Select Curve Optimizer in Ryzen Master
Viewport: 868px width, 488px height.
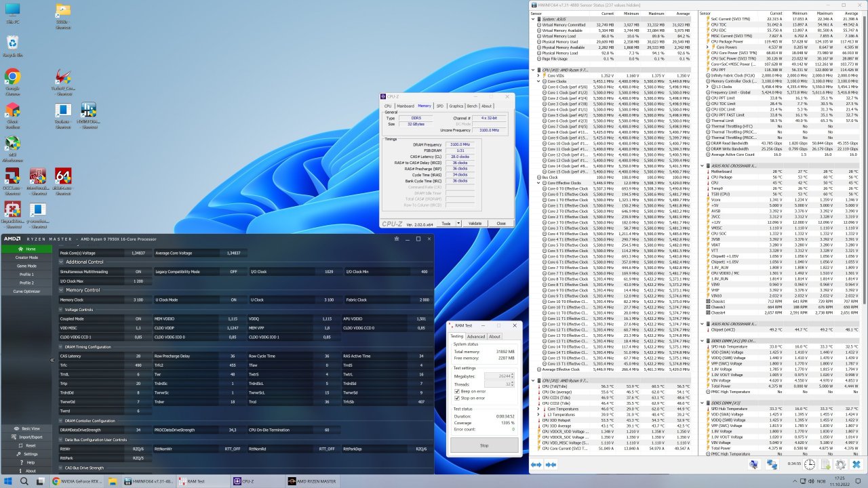[x=26, y=291]
